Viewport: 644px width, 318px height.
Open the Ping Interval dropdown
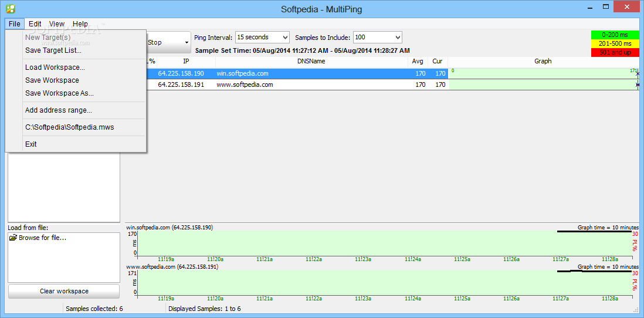pos(262,37)
